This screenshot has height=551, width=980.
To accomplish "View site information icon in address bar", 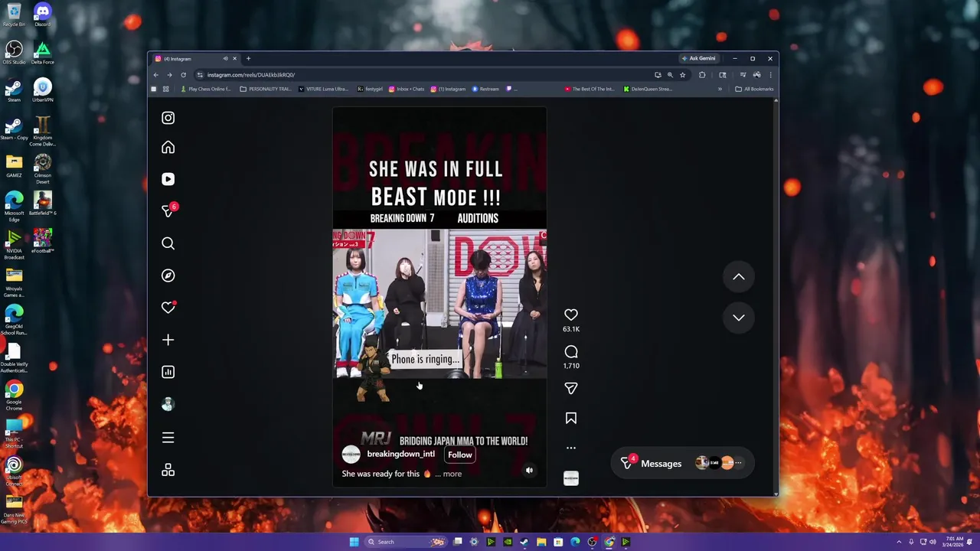I will (200, 75).
